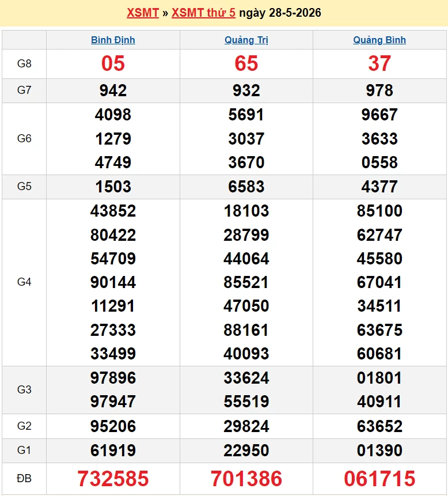
Task: Select the red G8 number 37
Action: [379, 63]
